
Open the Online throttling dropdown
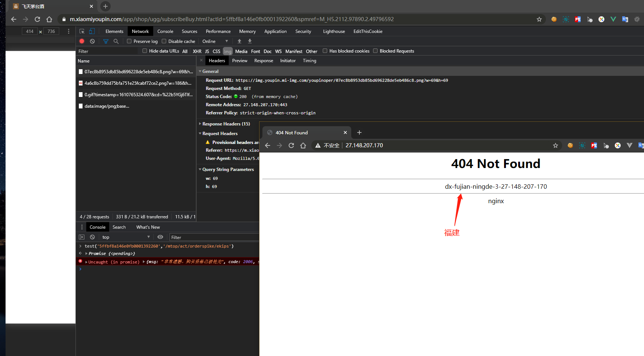[x=215, y=41]
